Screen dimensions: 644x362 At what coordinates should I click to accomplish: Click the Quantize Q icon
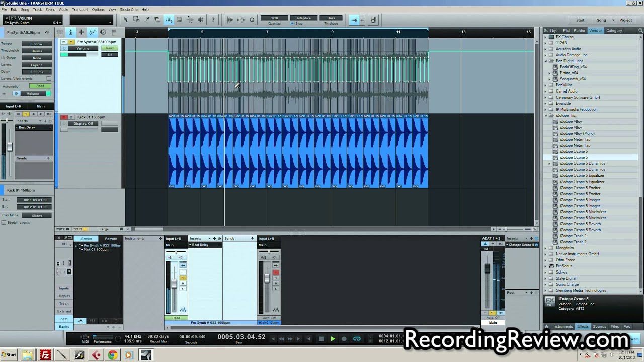tap(252, 20)
